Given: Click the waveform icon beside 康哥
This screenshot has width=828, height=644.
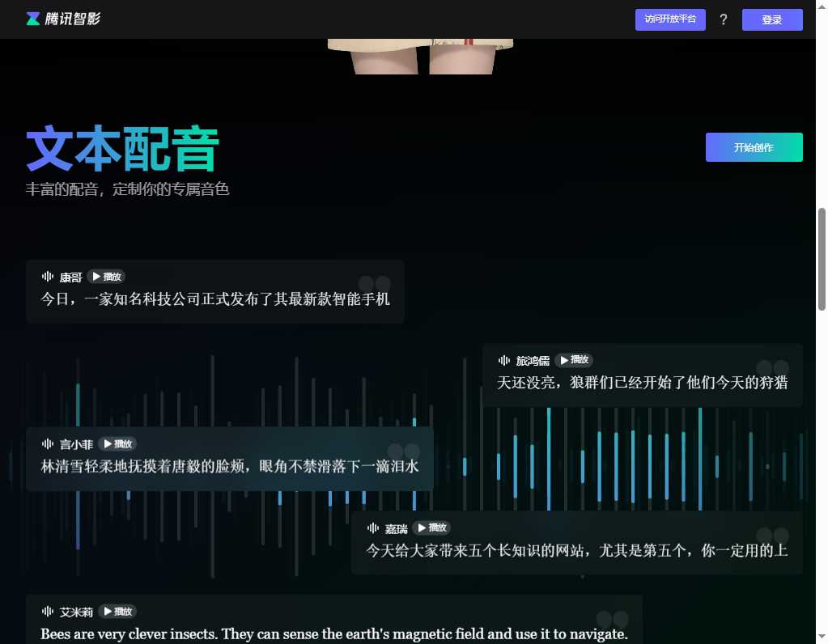Looking at the screenshot, I should pyautogui.click(x=48, y=277).
